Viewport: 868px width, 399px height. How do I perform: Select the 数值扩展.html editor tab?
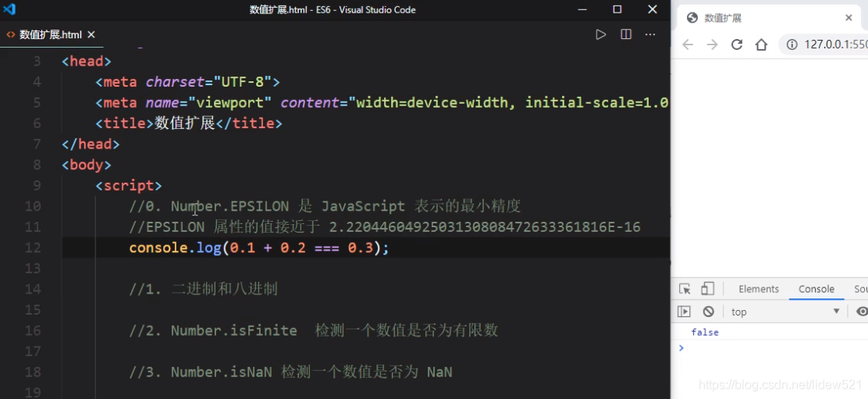point(51,35)
